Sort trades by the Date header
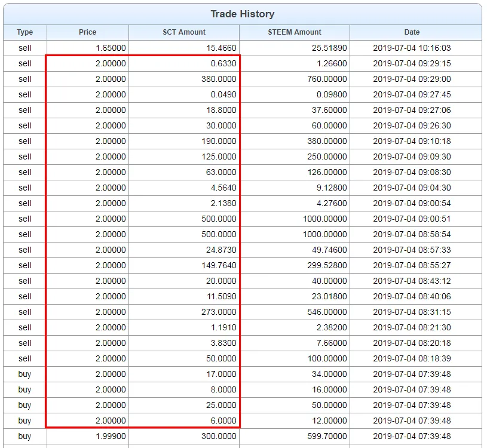Viewport: 487px width, 448px height. click(412, 32)
